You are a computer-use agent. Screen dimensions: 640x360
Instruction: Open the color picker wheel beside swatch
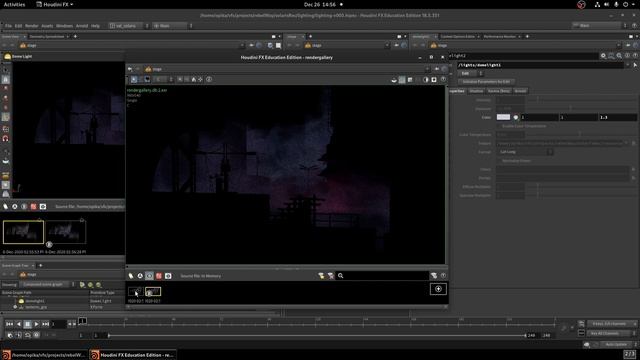[x=516, y=117]
